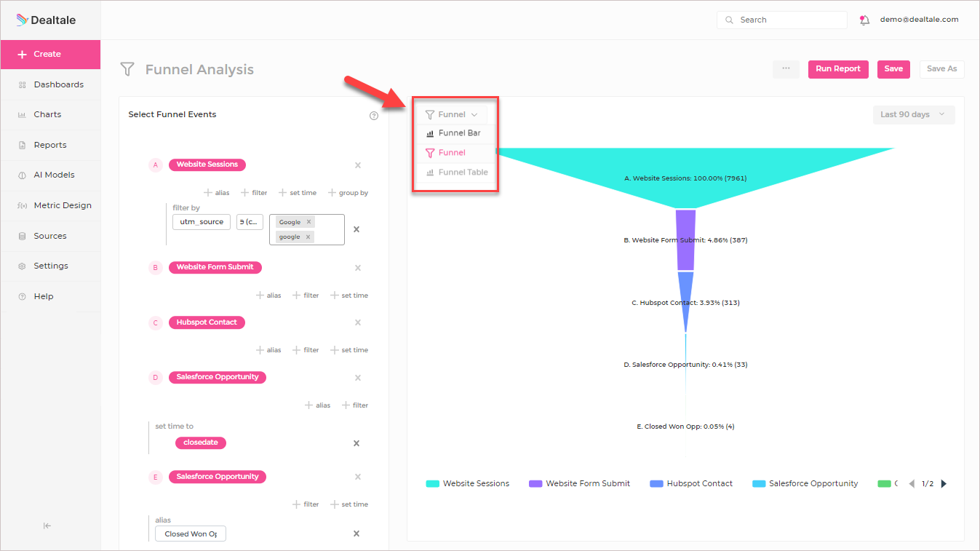Screen dimensions: 980x551
Task: Remove event C Hubspot Contact
Action: pos(358,322)
